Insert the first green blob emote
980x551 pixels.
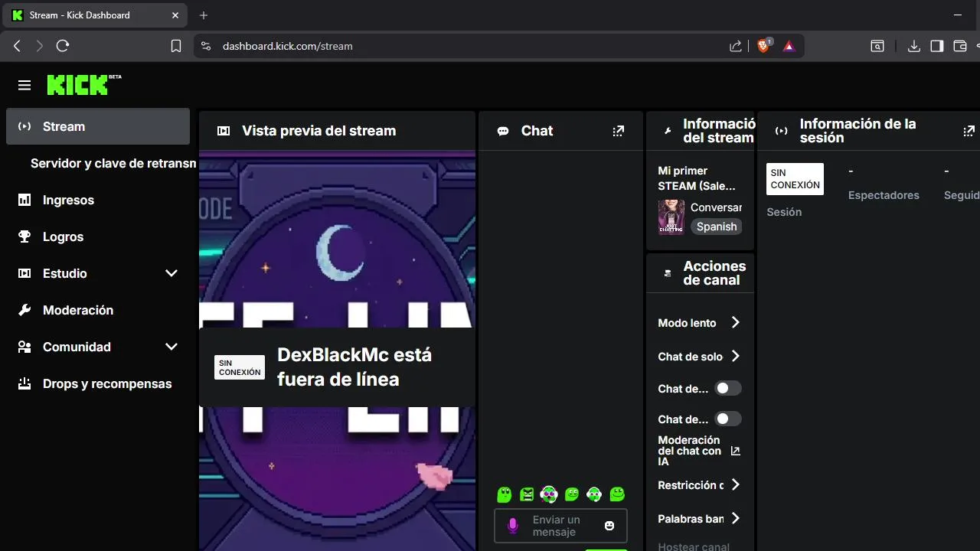504,494
